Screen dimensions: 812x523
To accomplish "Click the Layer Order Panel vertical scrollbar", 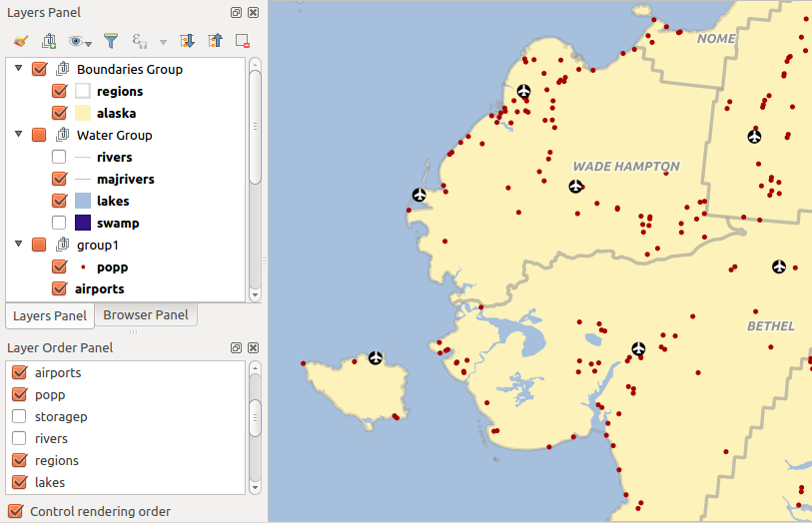I will (x=255, y=417).
